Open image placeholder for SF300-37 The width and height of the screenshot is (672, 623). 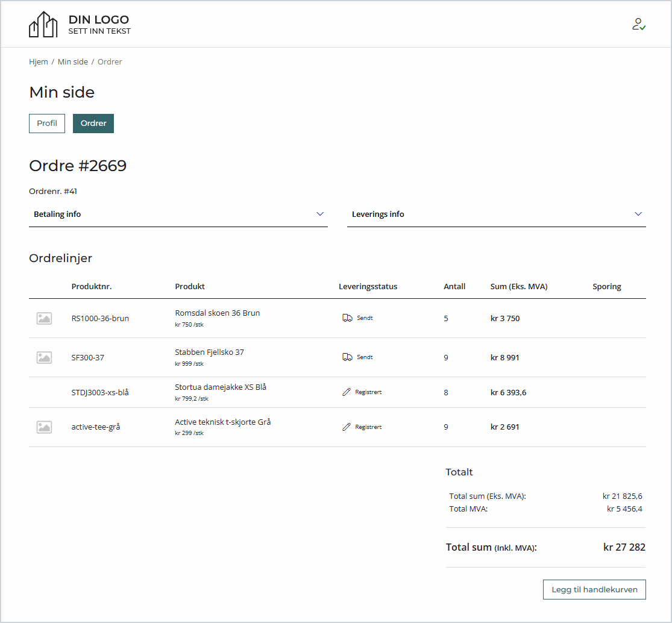pyautogui.click(x=44, y=358)
